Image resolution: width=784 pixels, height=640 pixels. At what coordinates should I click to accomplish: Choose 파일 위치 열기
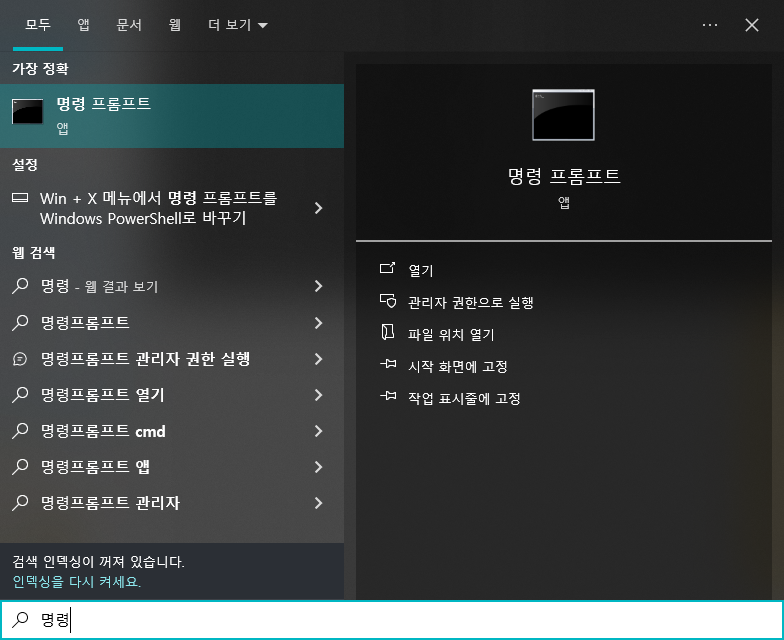451,334
